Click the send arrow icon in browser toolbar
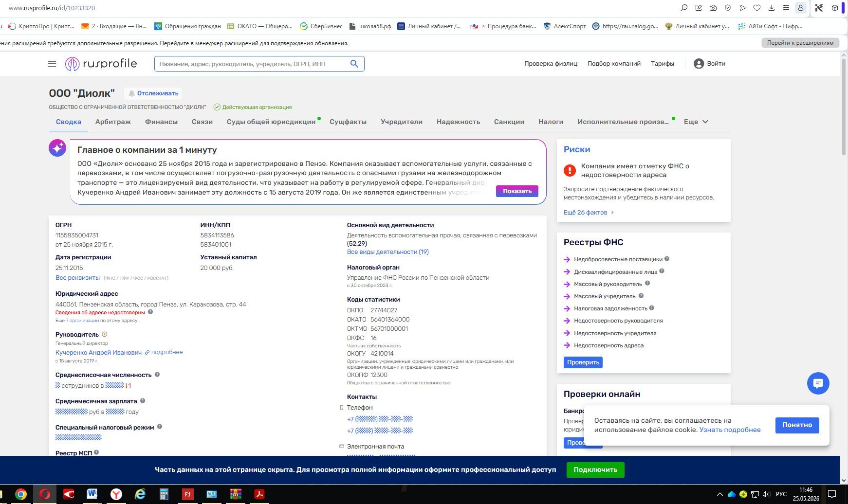Image resolution: width=848 pixels, height=504 pixels. pos(742,8)
